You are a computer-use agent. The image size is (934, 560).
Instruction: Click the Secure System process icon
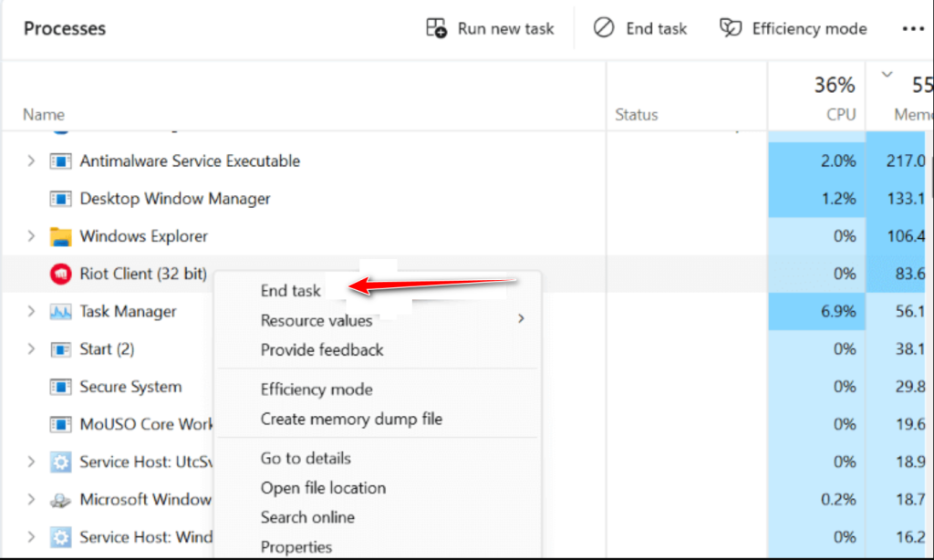pyautogui.click(x=60, y=387)
